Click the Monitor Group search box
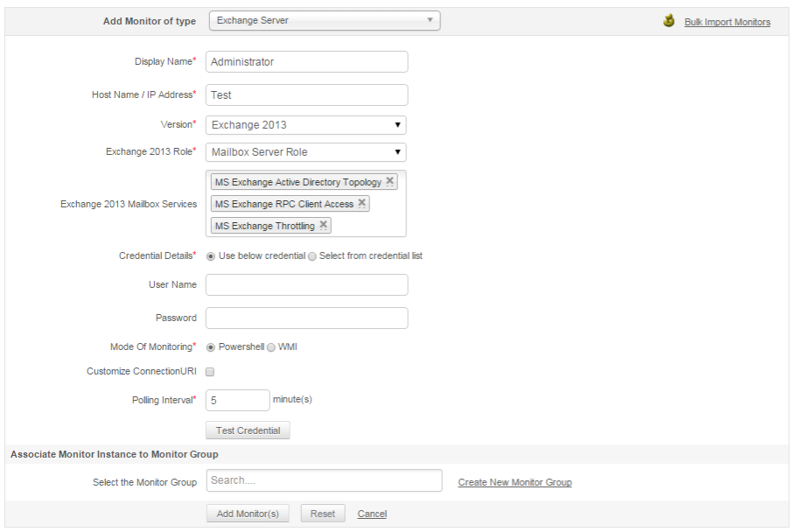This screenshot has height=532, width=798. click(x=324, y=480)
